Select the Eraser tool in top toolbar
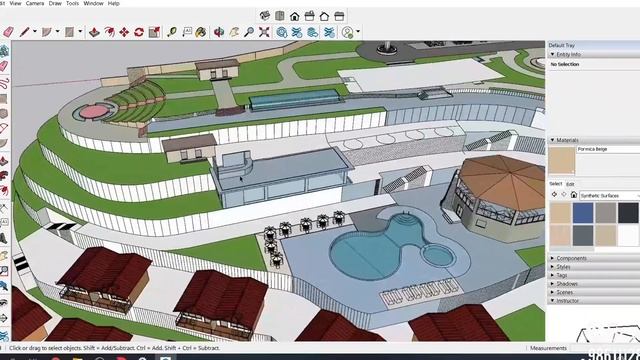The width and height of the screenshot is (640, 360). pos(8,32)
